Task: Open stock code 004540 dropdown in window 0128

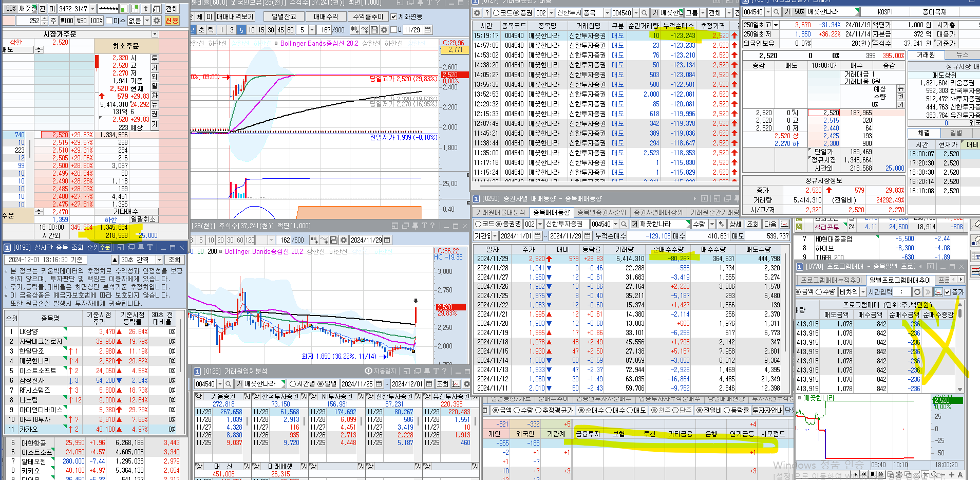Action: 220,384
